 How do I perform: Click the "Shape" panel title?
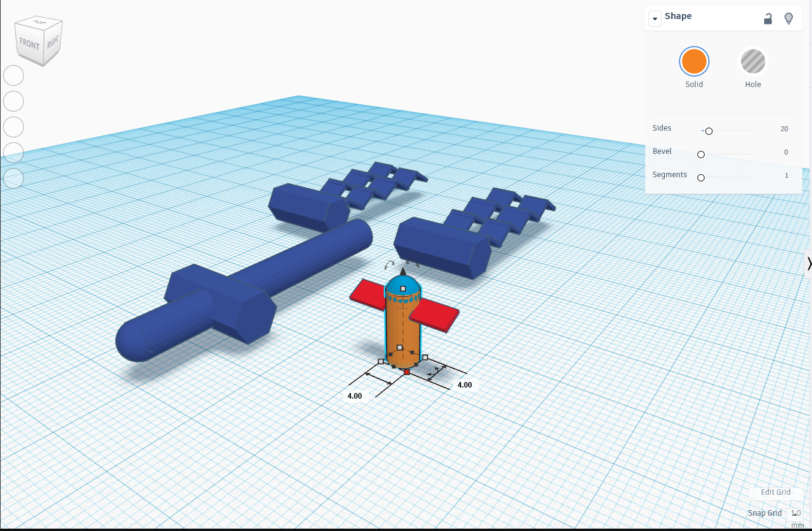point(678,17)
